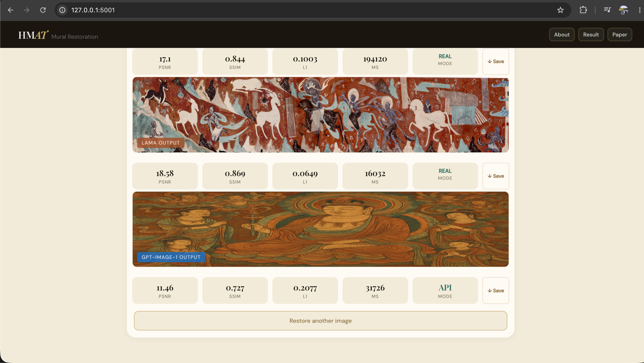Select the PSNR value 18.58
This screenshot has height=363, width=644.
pyautogui.click(x=165, y=173)
